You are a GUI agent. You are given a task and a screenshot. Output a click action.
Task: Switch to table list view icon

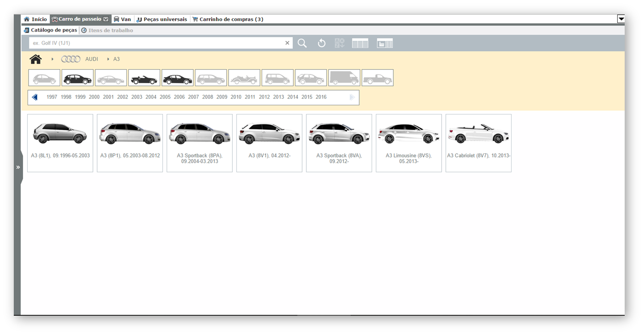point(360,43)
